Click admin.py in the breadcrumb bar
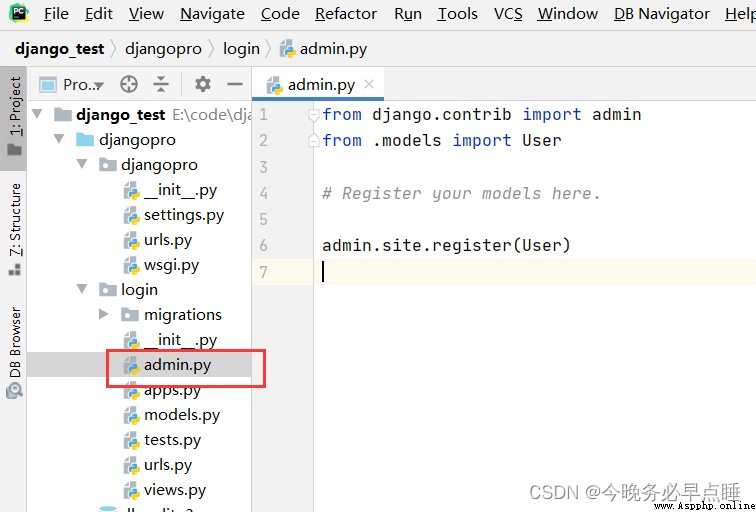756x512 pixels. click(x=324, y=49)
